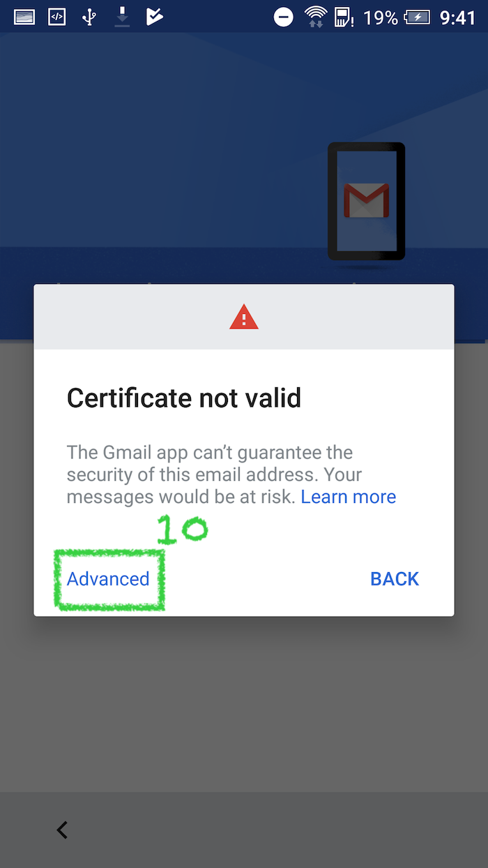Tap the charging battery icon
Screen dimensions: 488x868
tap(418, 17)
